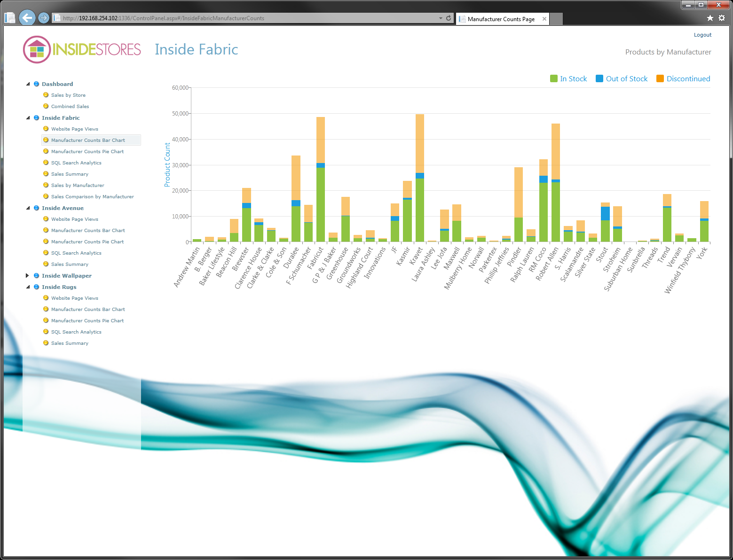Click the page icon left of the address bar URL
The image size is (733, 560).
(57, 18)
